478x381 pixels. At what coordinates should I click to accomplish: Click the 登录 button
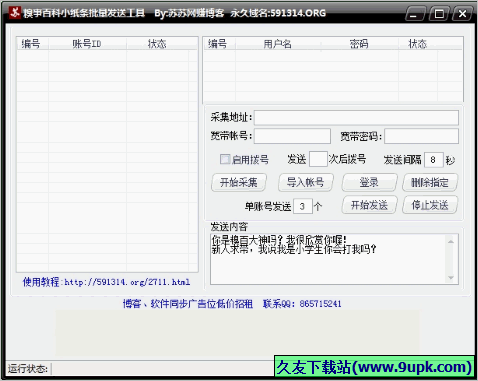[x=369, y=182]
